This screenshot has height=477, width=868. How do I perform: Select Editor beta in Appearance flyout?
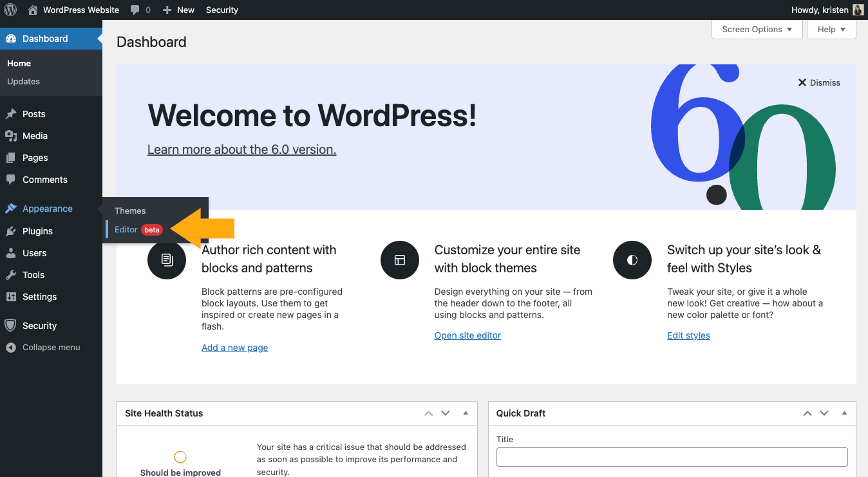(138, 230)
